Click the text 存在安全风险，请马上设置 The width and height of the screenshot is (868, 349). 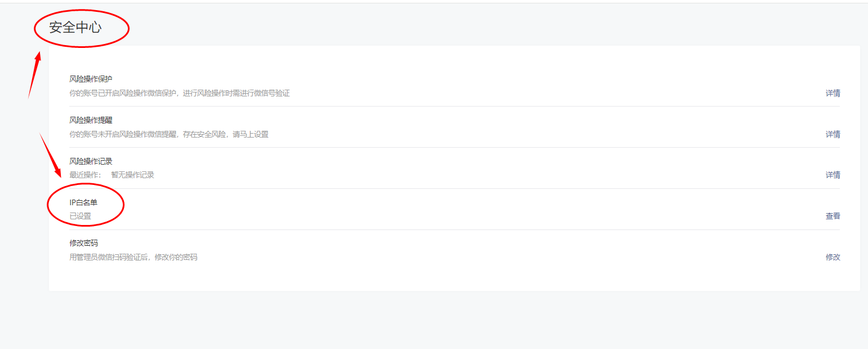(x=226, y=135)
